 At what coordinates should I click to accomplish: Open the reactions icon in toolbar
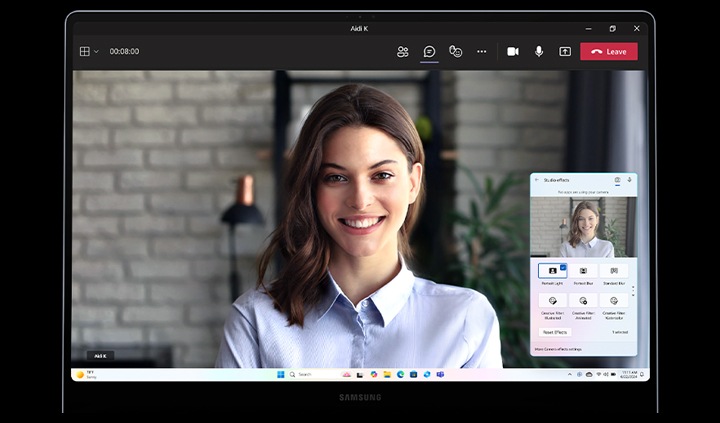coord(455,51)
